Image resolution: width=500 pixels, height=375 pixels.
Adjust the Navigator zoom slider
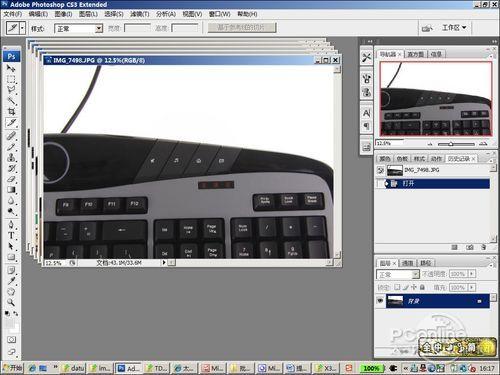click(451, 144)
